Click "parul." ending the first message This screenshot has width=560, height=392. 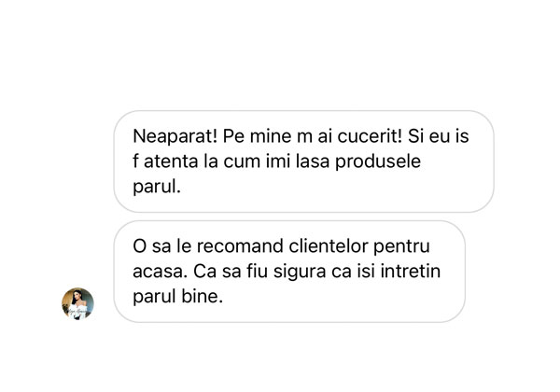click(155, 187)
